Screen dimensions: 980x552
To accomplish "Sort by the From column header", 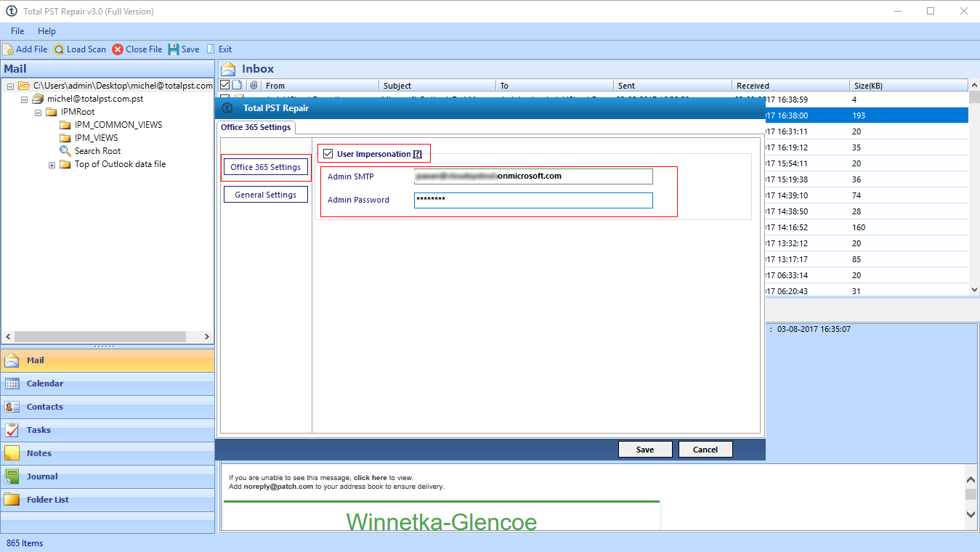I will point(320,86).
